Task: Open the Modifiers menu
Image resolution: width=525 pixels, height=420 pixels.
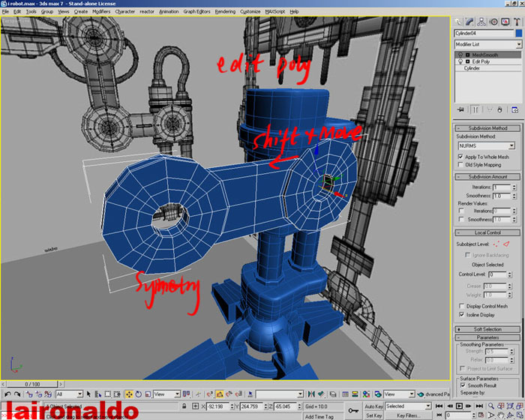Action: tap(100, 12)
